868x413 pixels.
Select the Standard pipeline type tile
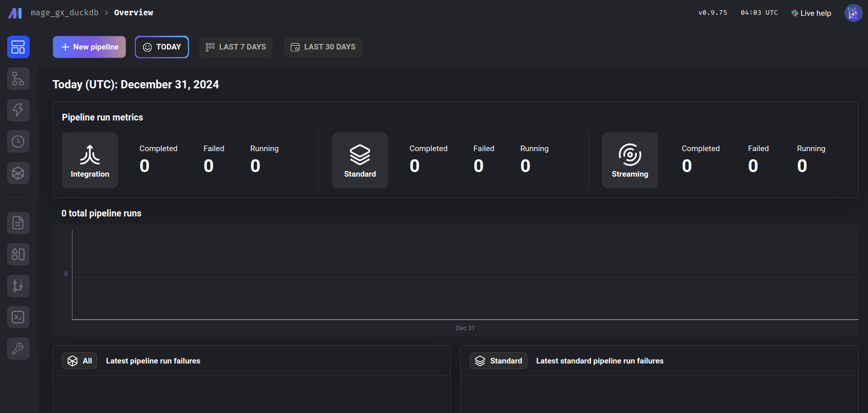pyautogui.click(x=360, y=160)
